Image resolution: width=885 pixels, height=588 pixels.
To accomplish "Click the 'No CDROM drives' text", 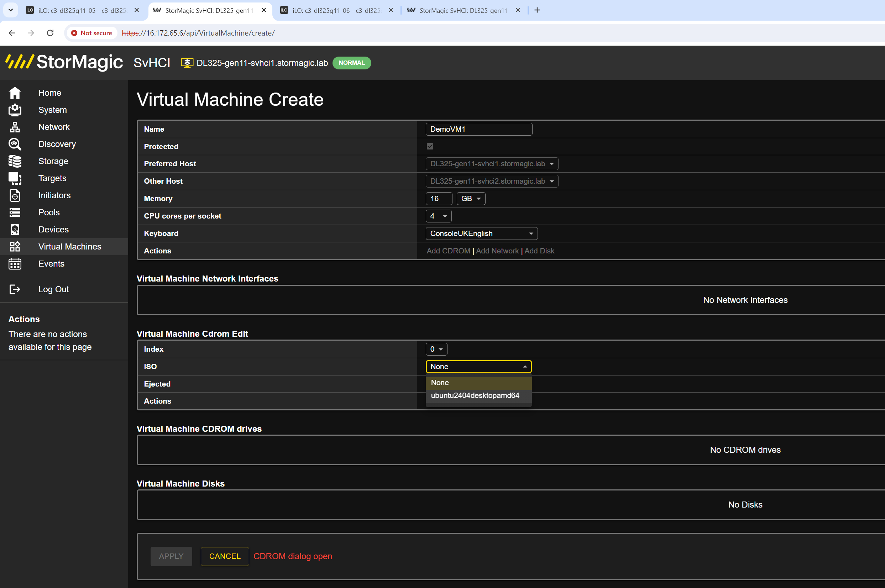I will (x=745, y=450).
